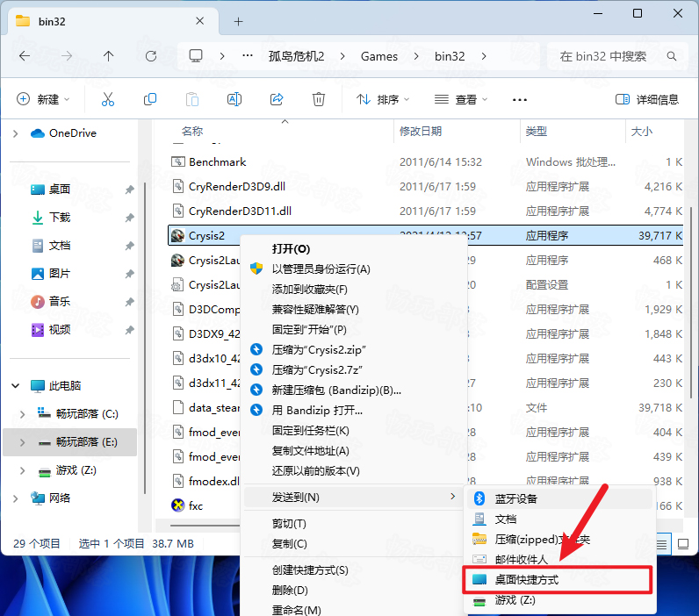Select the CryRenderD3D11.dll file
This screenshot has height=616, width=699.
[240, 211]
